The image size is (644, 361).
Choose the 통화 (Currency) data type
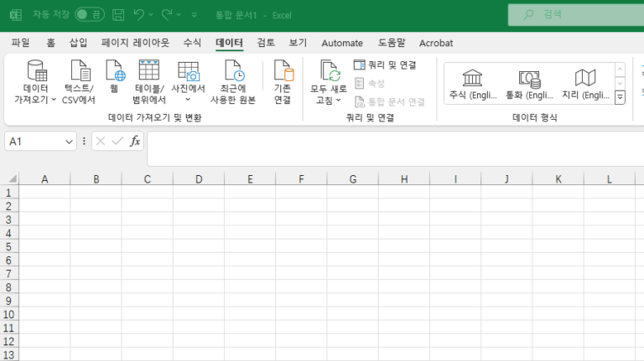pyautogui.click(x=529, y=85)
